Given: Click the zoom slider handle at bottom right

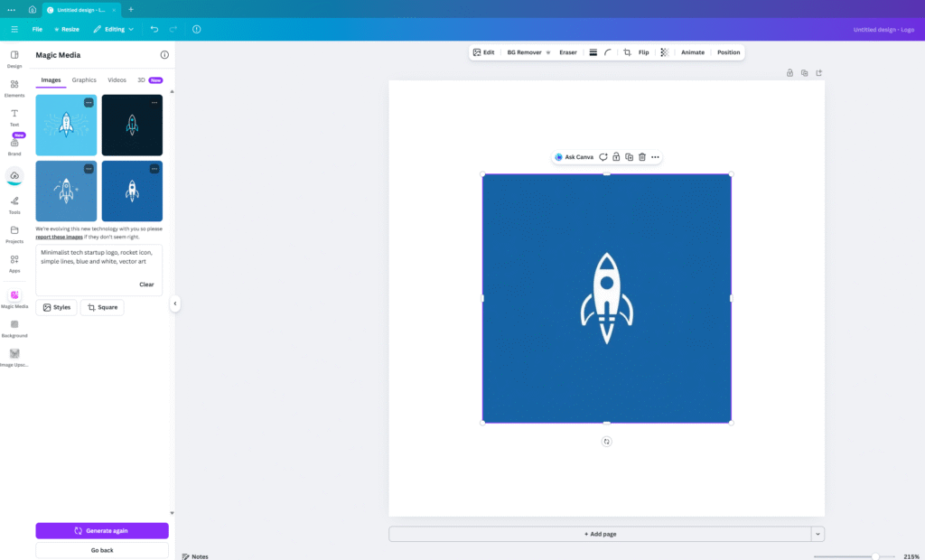Looking at the screenshot, I should (x=874, y=556).
